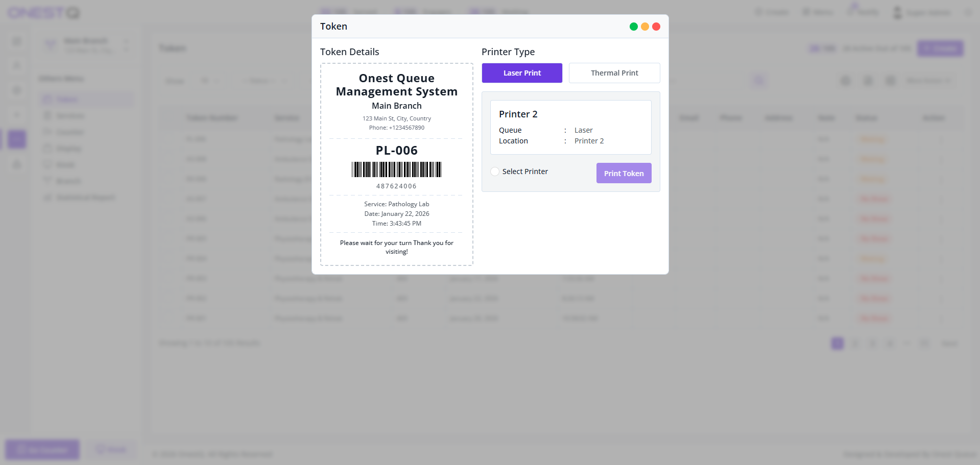Select the Printer 2 card heading
980x465 pixels.
pyautogui.click(x=518, y=114)
